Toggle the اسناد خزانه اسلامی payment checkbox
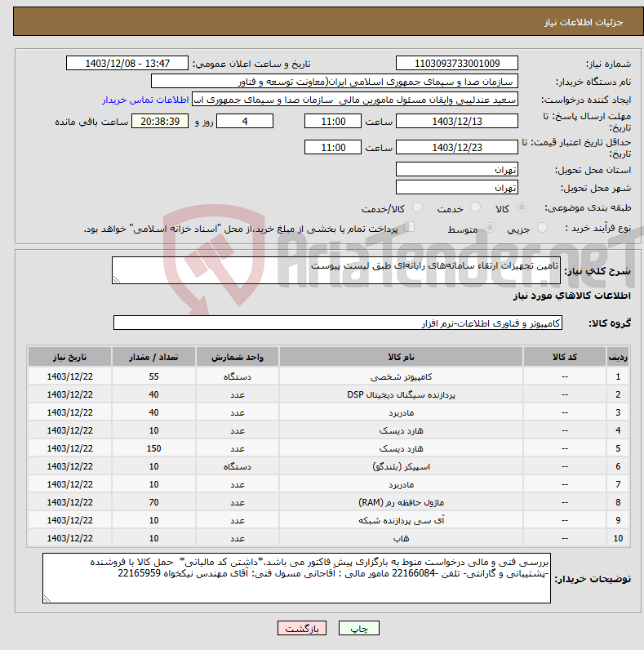The height and width of the screenshot is (650, 644). [x=410, y=227]
